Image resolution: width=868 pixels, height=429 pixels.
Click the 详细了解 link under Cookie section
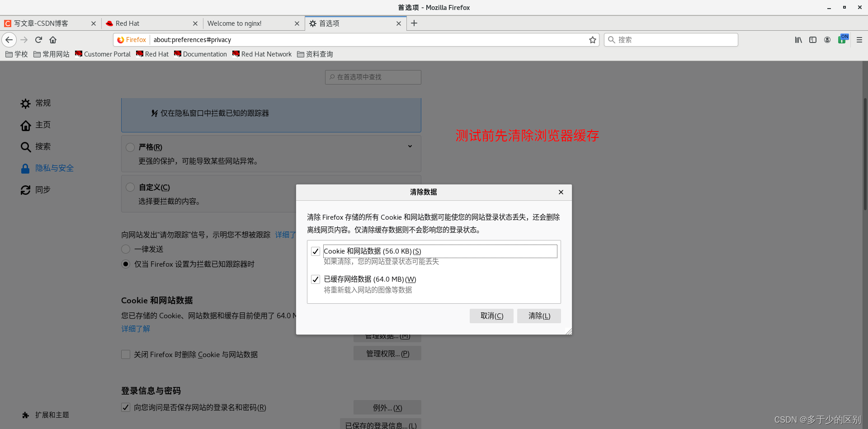tap(136, 329)
